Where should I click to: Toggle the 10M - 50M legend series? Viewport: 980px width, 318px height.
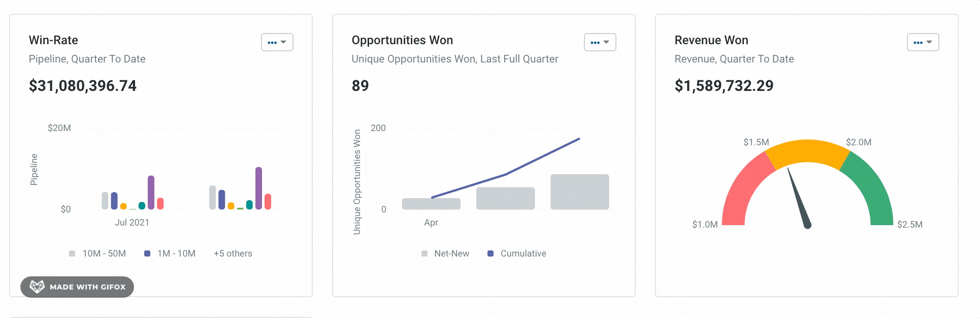pyautogui.click(x=97, y=253)
